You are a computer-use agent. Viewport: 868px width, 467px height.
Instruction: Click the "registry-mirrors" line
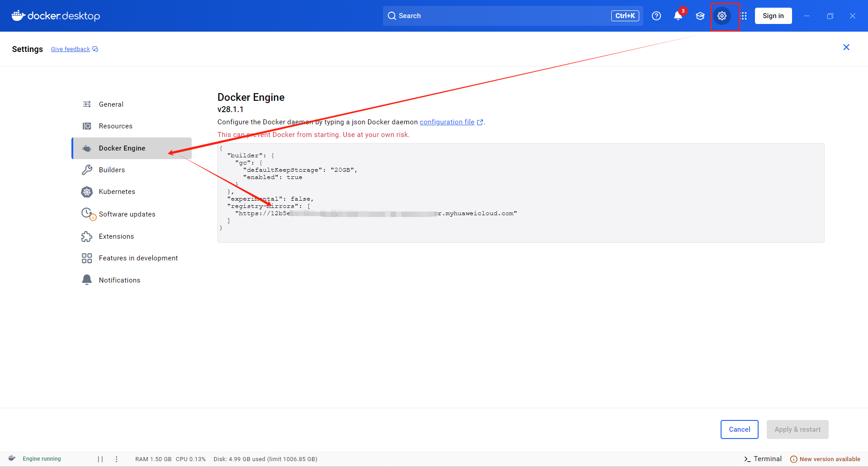[269, 206]
